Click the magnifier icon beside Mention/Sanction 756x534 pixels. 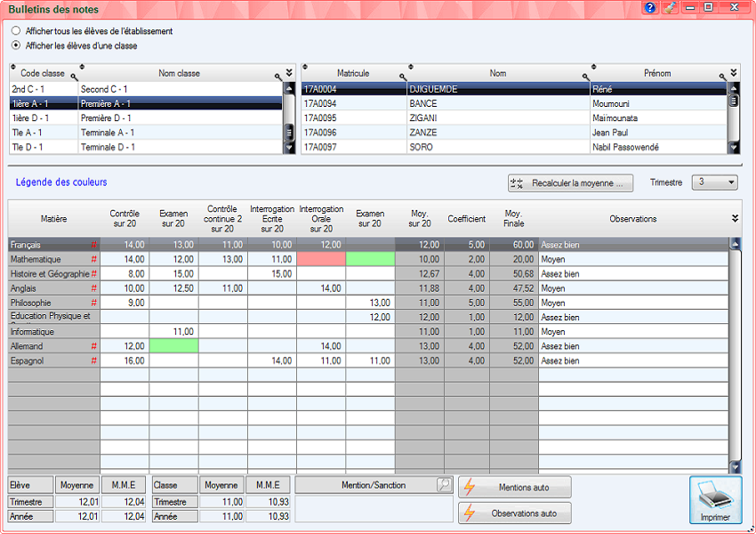click(x=444, y=484)
